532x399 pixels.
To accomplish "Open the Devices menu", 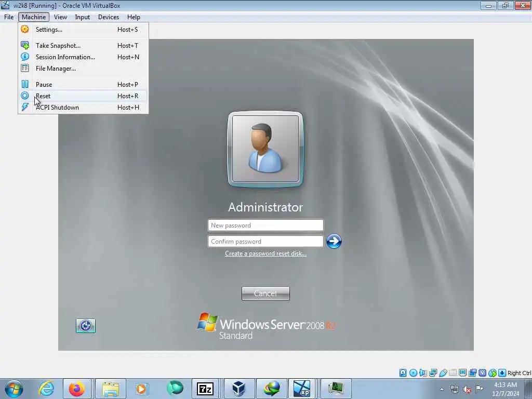I will [x=109, y=17].
